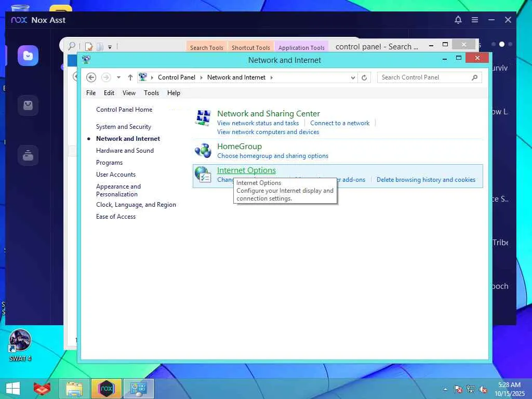
Task: Open the Internet Options heading link
Action: (x=246, y=170)
